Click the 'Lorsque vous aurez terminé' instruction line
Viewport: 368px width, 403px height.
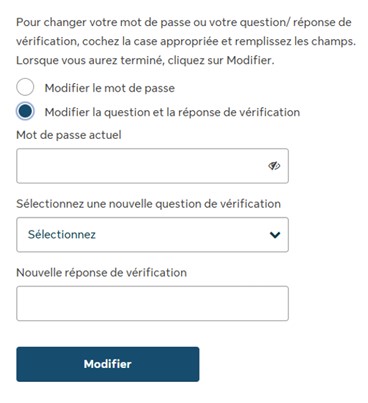pyautogui.click(x=145, y=60)
